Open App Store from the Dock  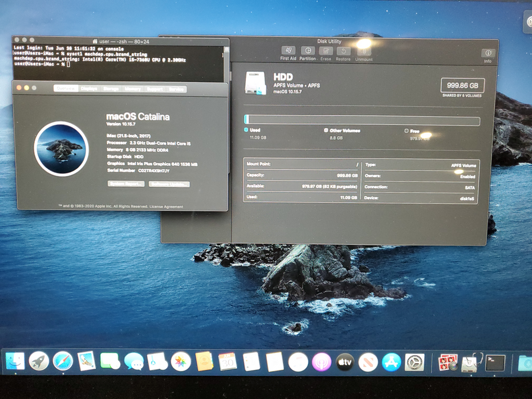pos(392,363)
